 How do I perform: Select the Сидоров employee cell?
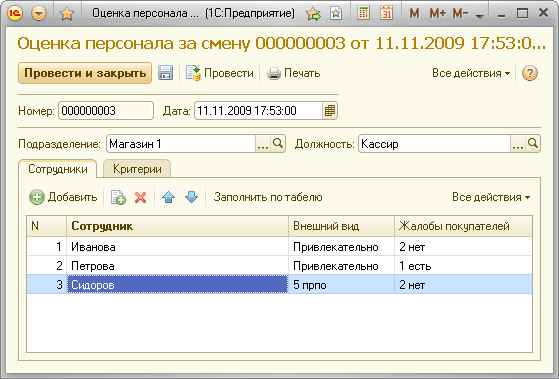point(177,285)
